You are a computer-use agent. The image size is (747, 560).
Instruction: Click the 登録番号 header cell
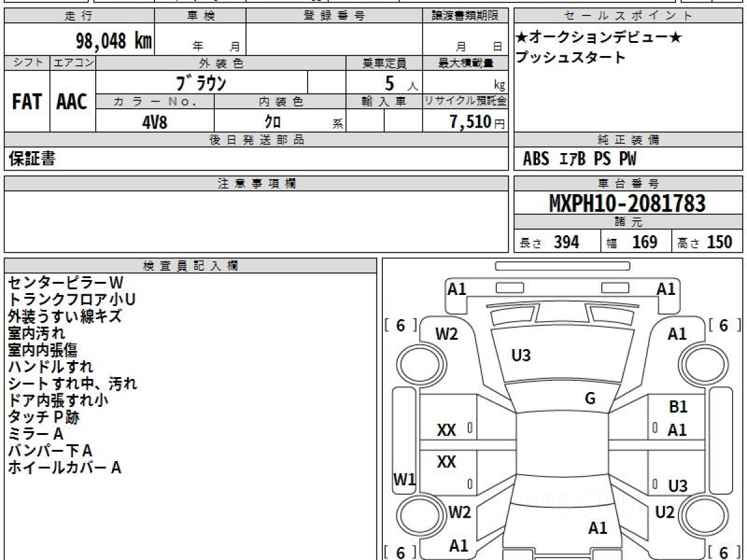tap(334, 16)
